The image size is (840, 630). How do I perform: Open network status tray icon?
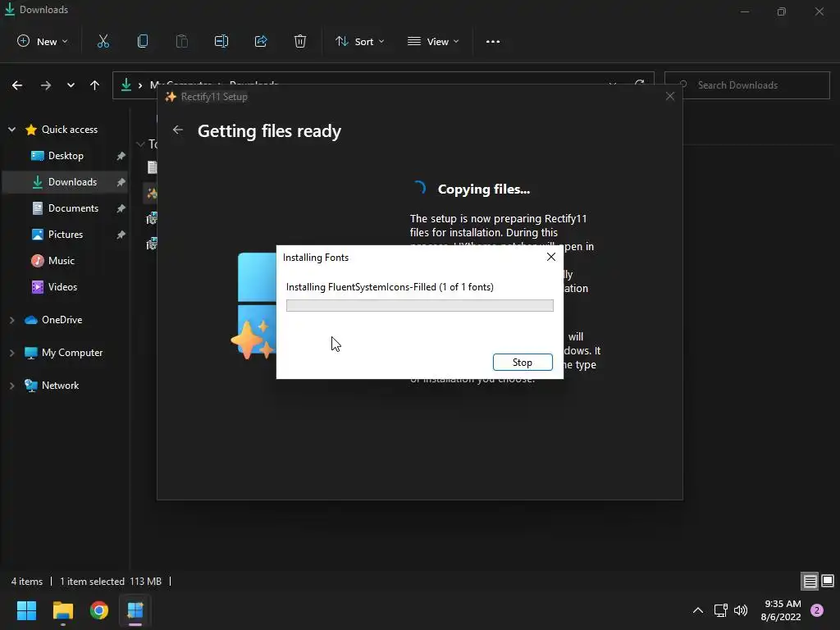tap(720, 610)
